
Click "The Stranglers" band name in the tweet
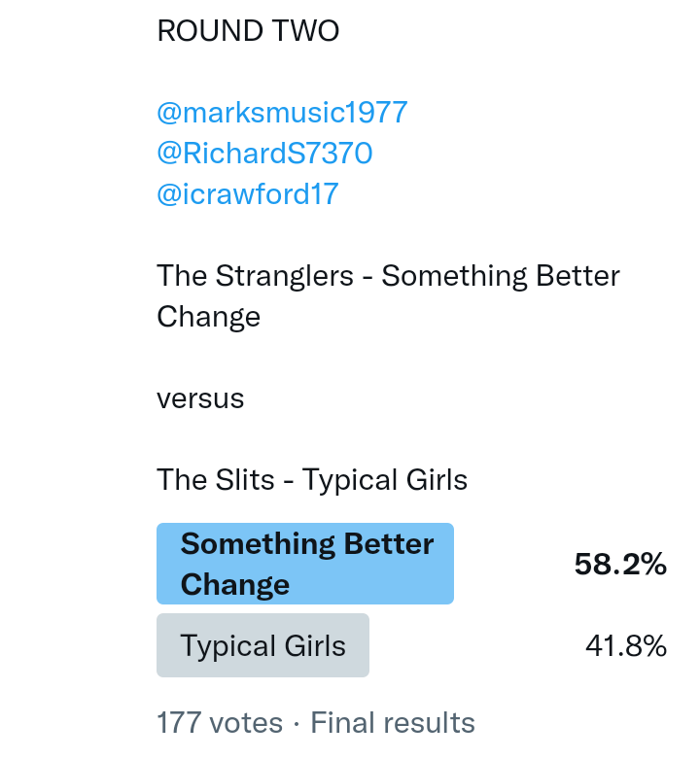(x=255, y=276)
